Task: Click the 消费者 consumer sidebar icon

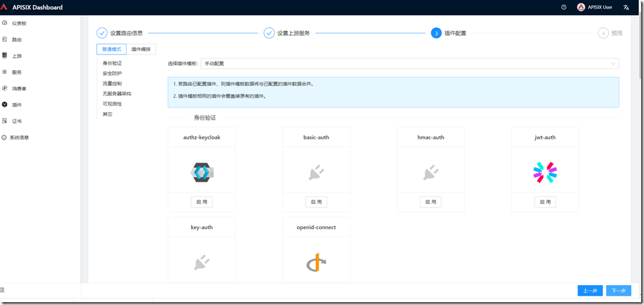Action: (4, 88)
